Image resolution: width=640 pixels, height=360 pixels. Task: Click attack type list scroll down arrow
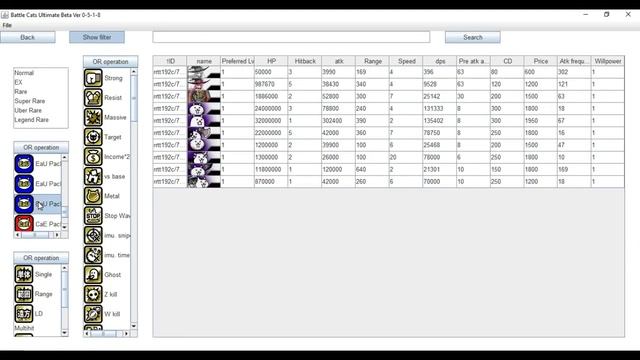coord(64,333)
